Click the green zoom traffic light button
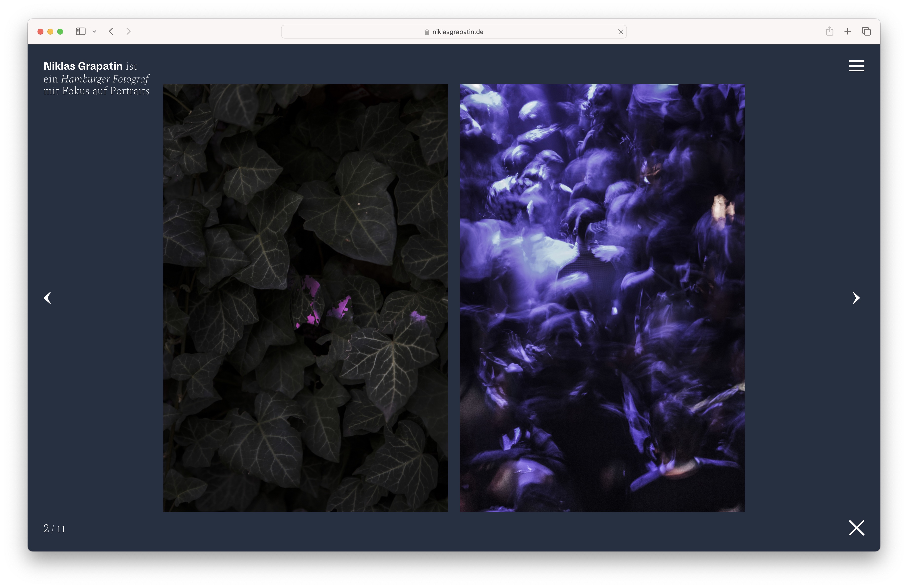 [x=60, y=31]
